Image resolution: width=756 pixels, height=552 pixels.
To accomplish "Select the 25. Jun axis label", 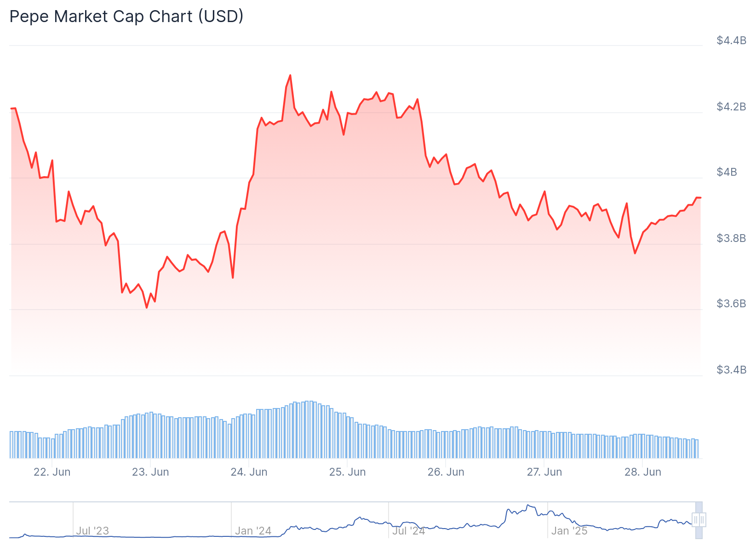I will pyautogui.click(x=347, y=472).
